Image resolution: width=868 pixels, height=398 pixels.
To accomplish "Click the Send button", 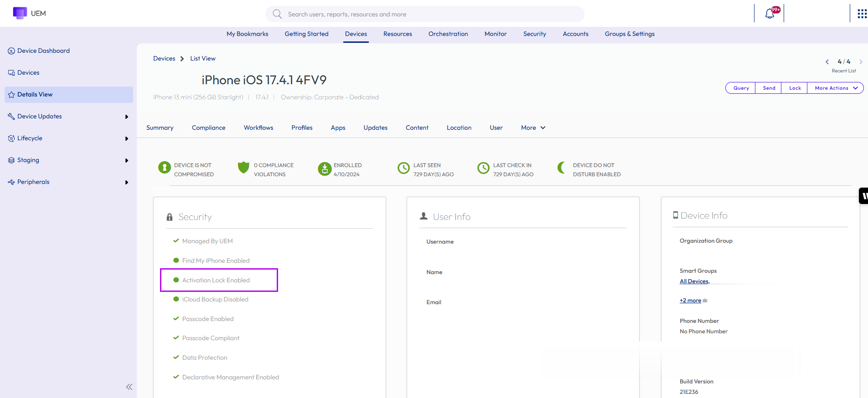I will coord(769,88).
